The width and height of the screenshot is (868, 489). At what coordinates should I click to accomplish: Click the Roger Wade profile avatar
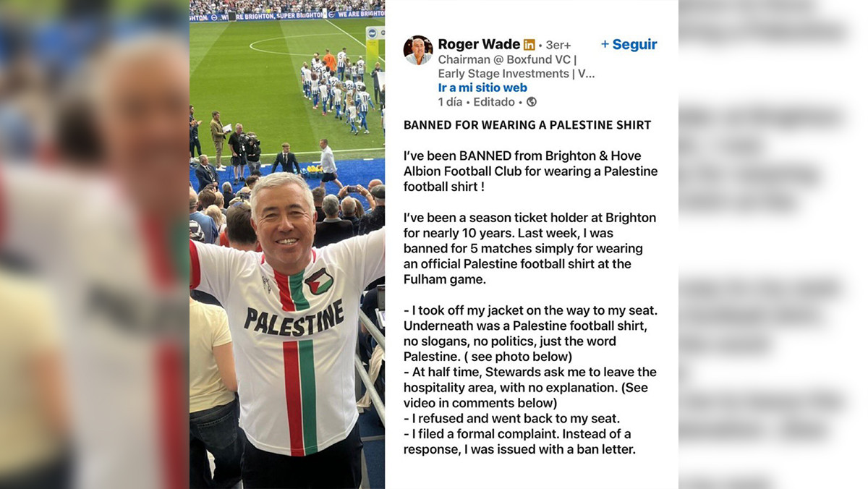coord(417,51)
